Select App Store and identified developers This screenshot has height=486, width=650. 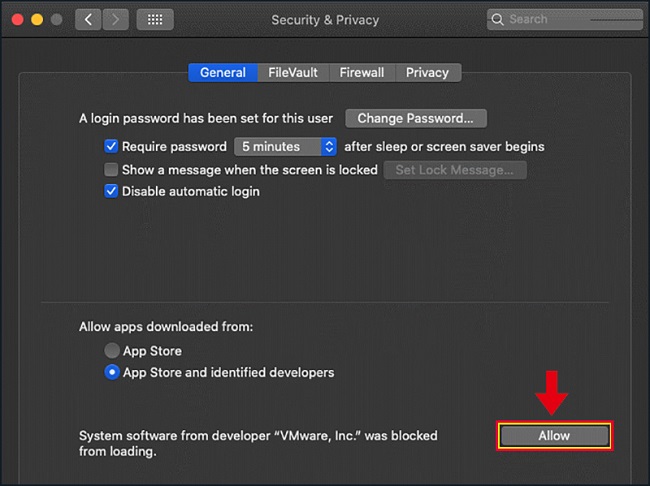112,372
